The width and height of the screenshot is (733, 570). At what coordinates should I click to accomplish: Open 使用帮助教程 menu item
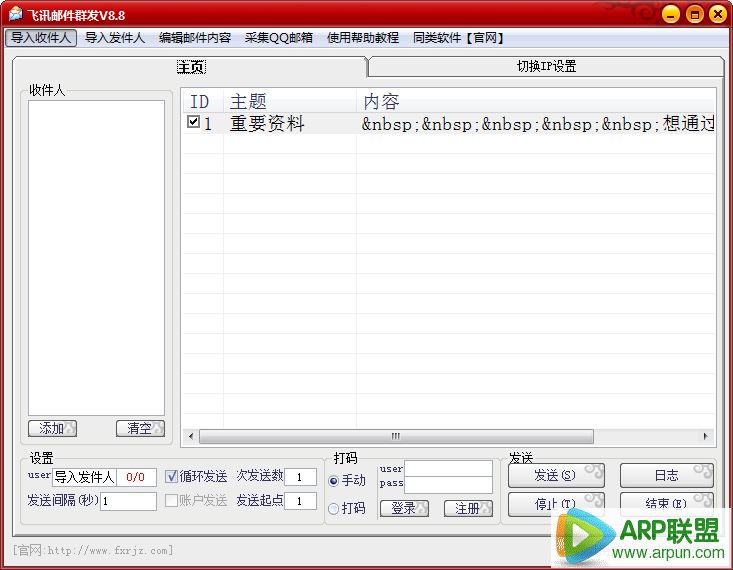pos(363,37)
